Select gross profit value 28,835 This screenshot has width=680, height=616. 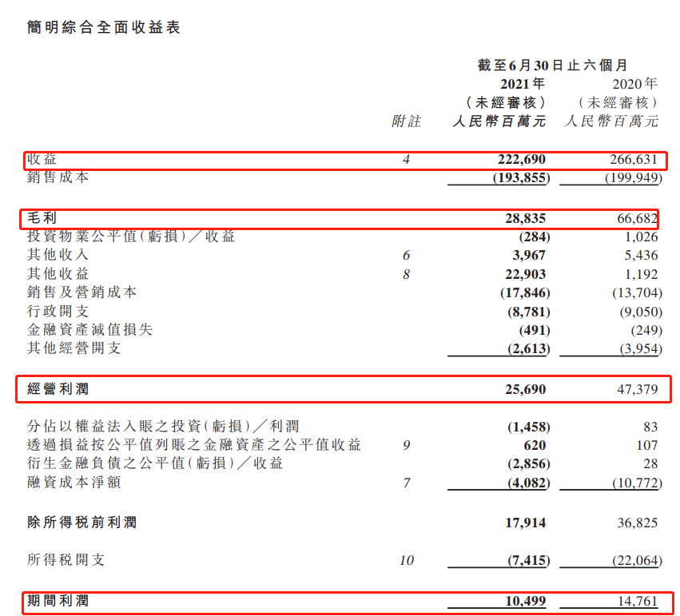(x=525, y=218)
